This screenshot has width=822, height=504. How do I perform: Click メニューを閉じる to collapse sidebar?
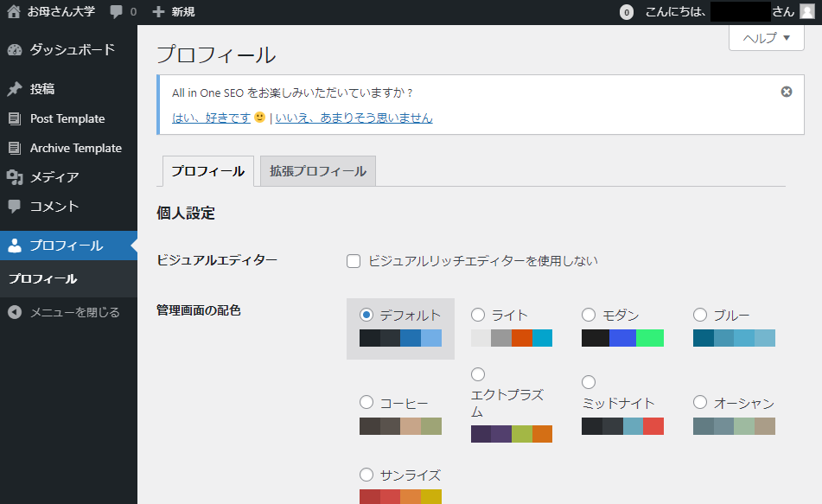click(x=75, y=312)
